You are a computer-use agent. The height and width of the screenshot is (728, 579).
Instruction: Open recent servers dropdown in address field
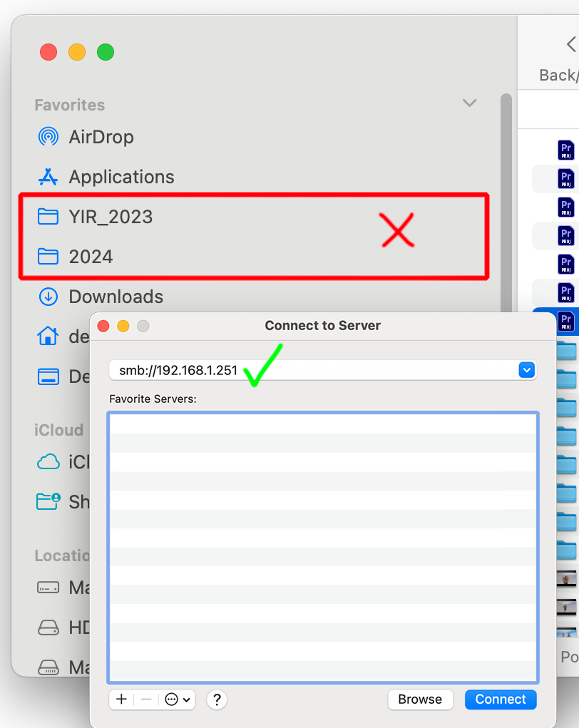[526, 370]
